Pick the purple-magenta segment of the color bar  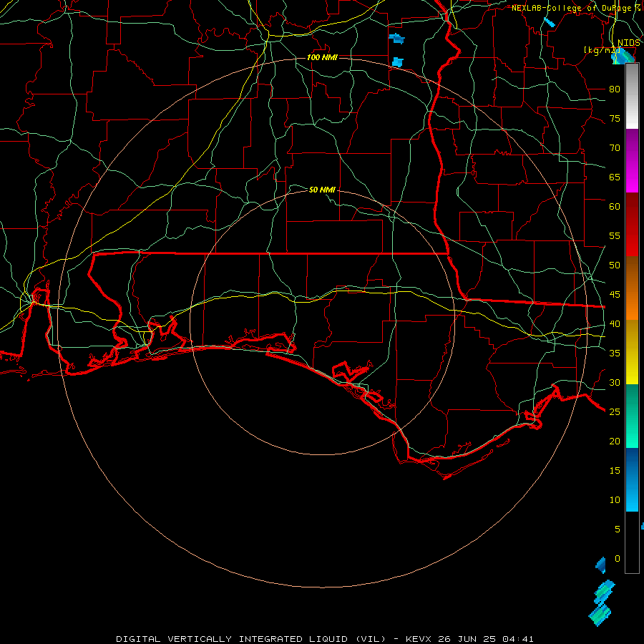(x=632, y=161)
